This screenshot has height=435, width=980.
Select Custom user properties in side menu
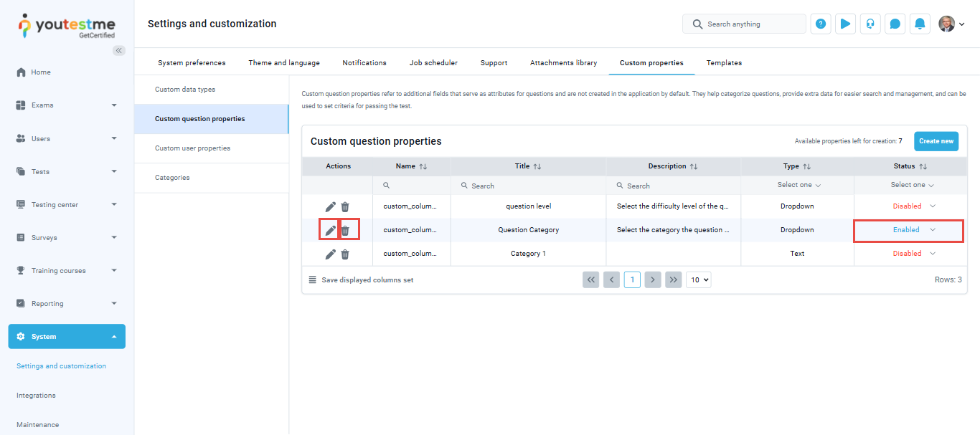(192, 148)
